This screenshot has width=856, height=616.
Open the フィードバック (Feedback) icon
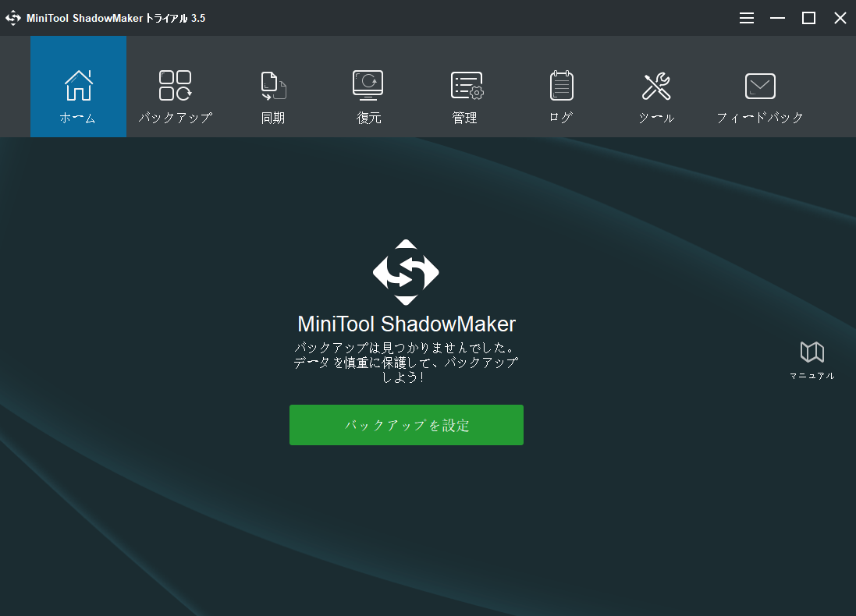pos(759,86)
